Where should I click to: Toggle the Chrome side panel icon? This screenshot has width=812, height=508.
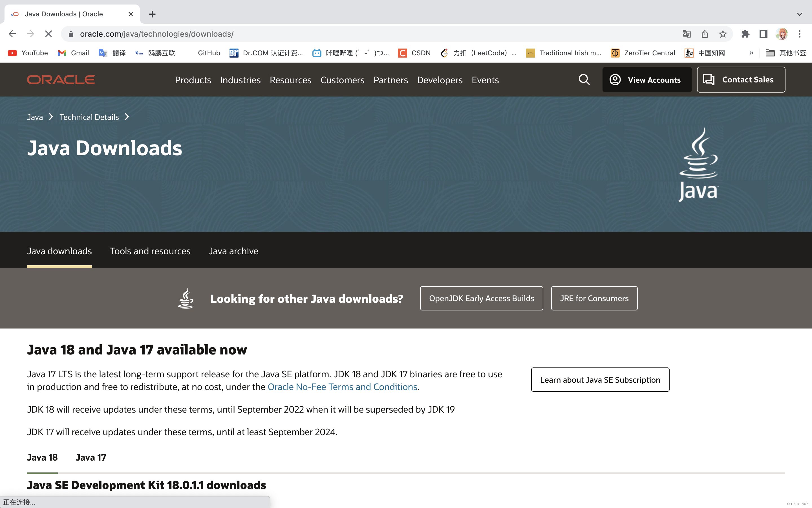[763, 34]
